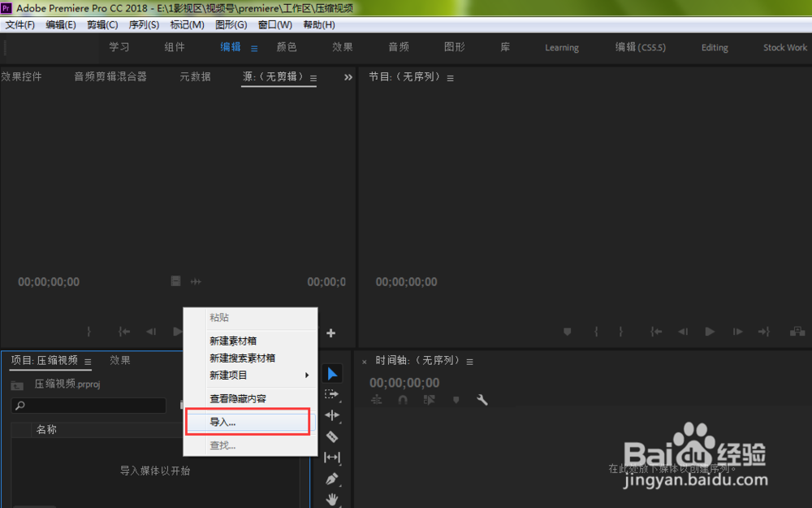This screenshot has height=508, width=812.
Task: Click Drag Audio Only icon in source monitor
Action: click(x=196, y=281)
